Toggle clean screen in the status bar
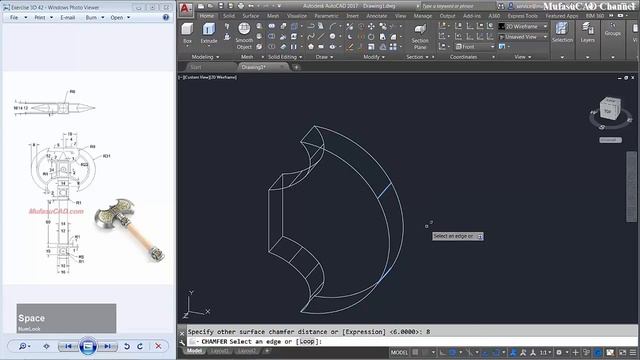 coord(622,352)
